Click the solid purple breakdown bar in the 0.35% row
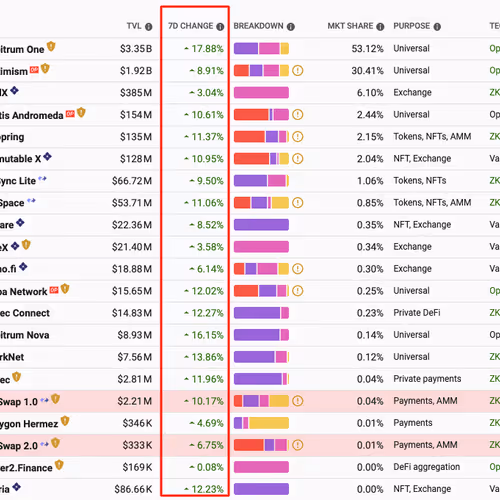Viewport: 500px width, 500px height. pyautogui.click(x=261, y=225)
